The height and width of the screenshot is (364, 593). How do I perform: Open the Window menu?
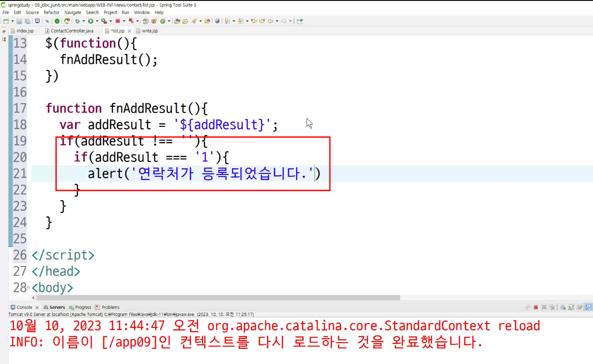click(142, 12)
